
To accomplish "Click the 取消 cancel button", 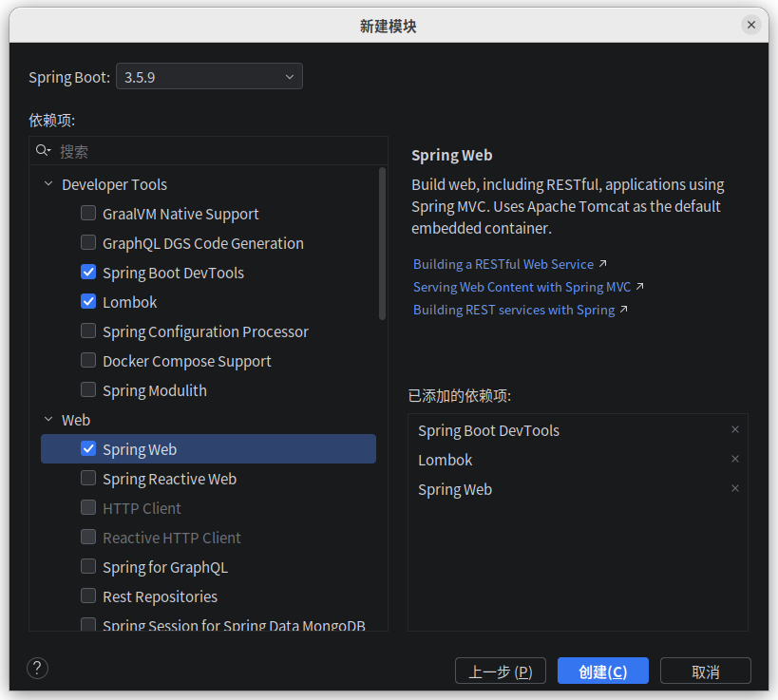I will (x=705, y=672).
